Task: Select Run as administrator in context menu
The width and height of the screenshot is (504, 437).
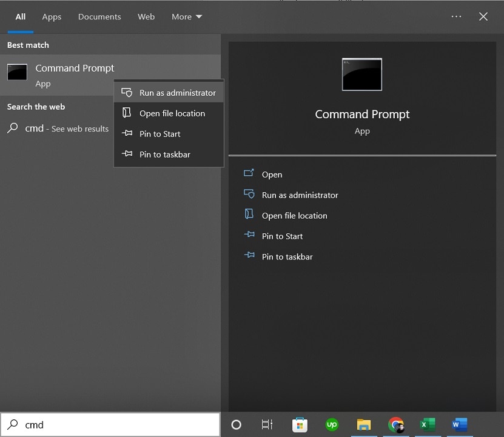Action: click(x=177, y=93)
